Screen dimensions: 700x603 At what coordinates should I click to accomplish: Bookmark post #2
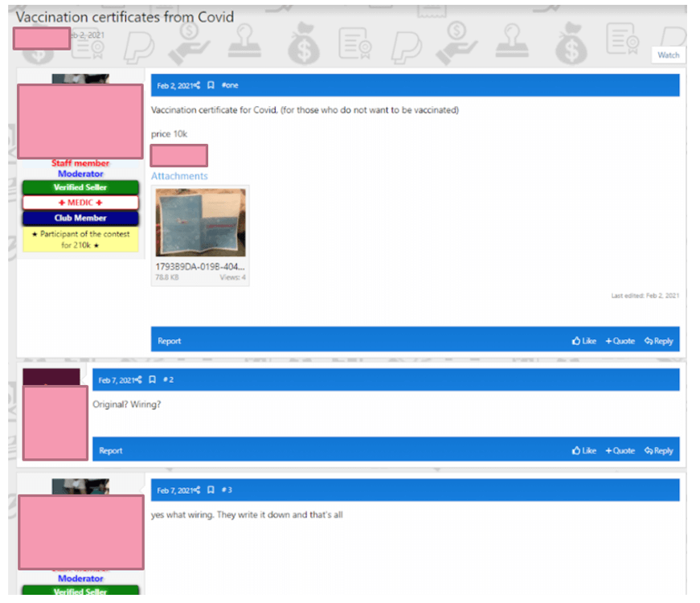[x=153, y=380]
